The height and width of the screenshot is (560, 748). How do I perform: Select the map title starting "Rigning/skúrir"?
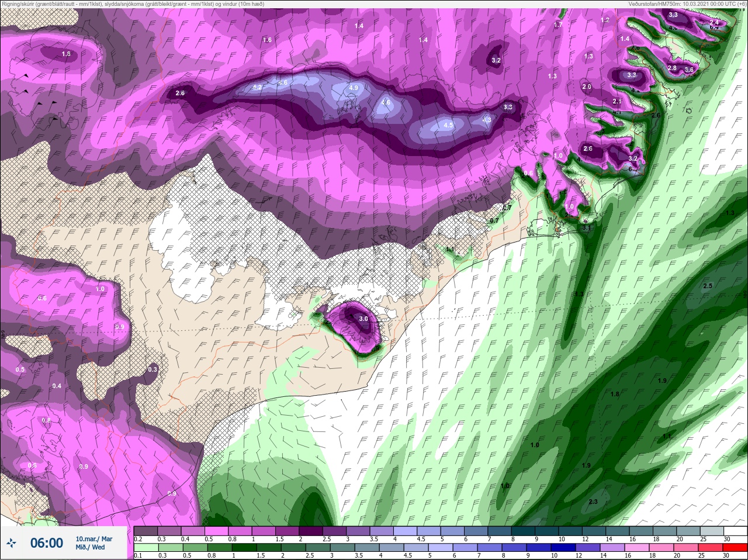(x=133, y=4)
